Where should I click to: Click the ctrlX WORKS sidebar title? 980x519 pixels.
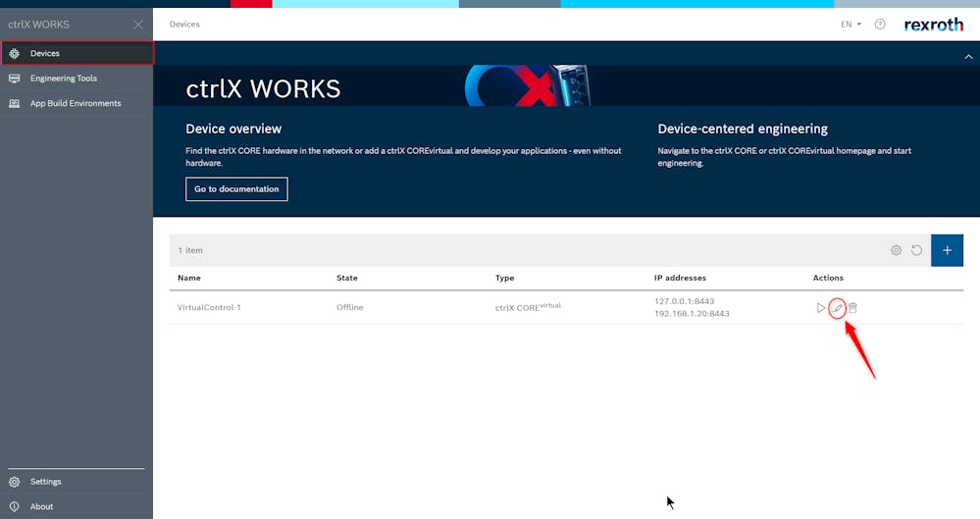39,25
